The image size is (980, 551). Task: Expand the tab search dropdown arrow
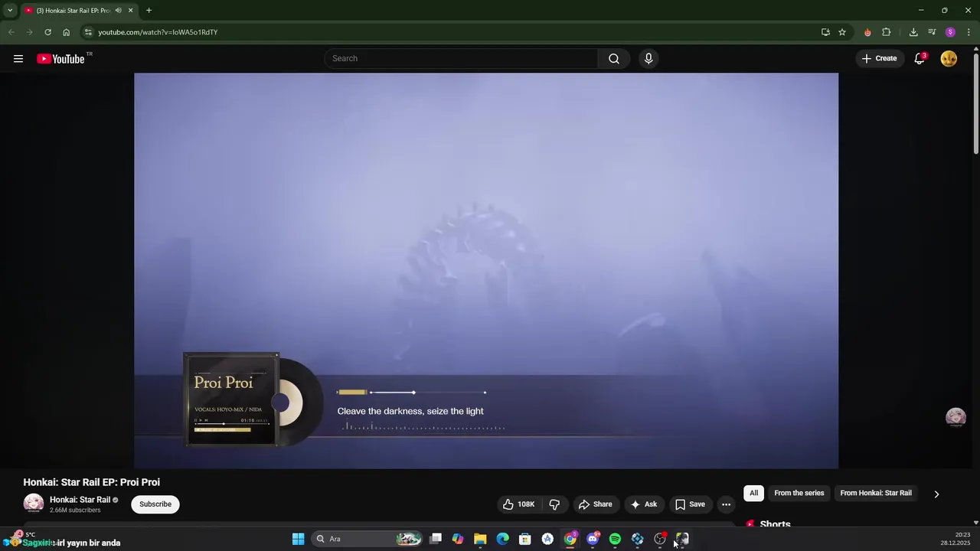pos(10,11)
